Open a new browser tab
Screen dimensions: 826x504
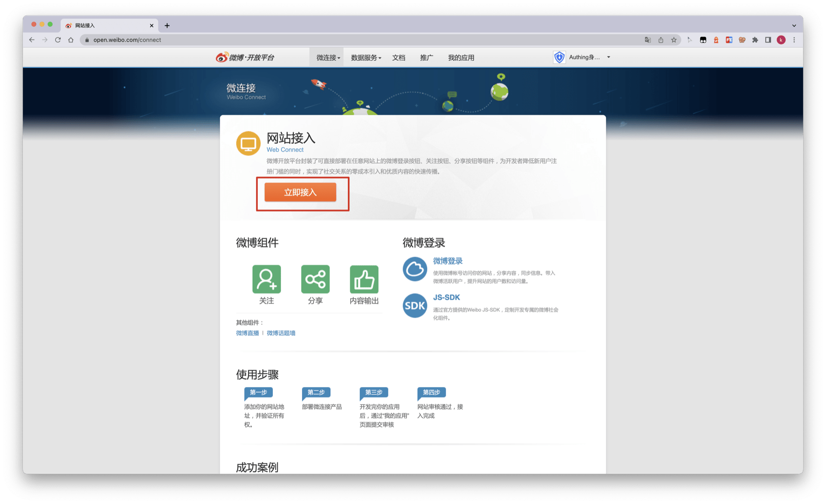167,26
